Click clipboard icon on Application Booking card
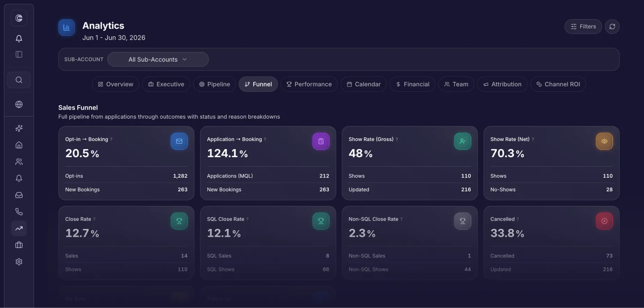 click(x=321, y=141)
